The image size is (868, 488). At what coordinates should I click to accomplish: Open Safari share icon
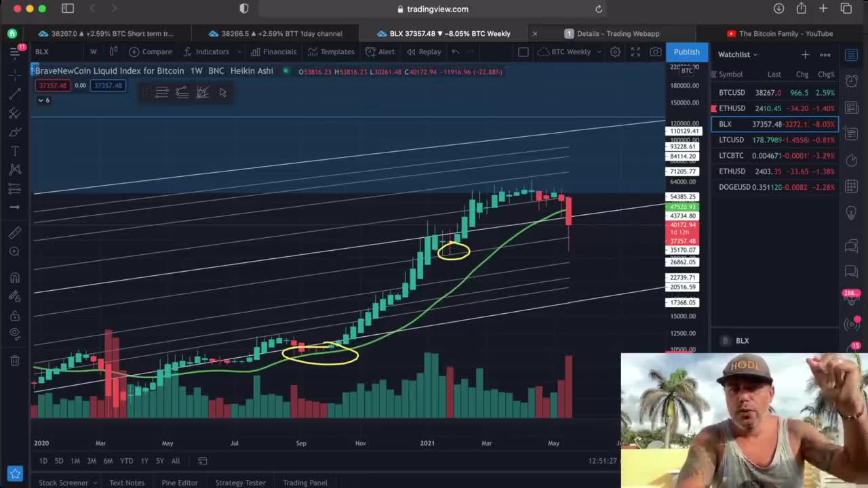[802, 9]
